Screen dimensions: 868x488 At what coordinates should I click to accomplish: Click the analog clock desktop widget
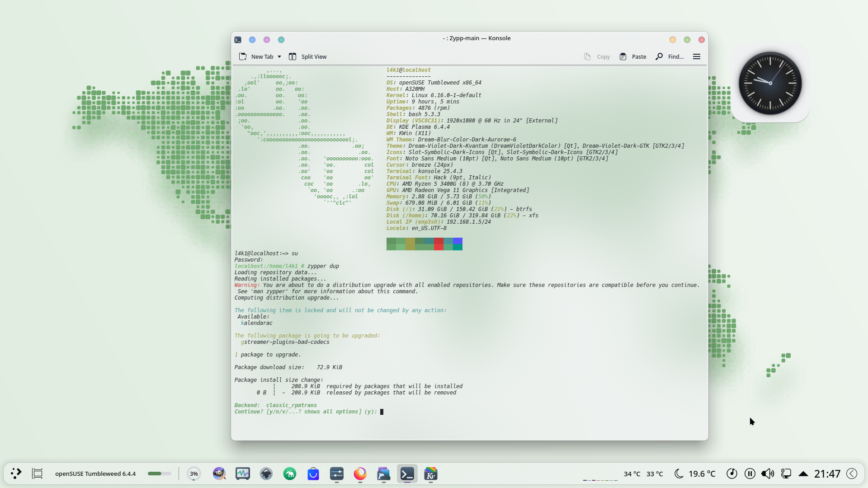pos(770,83)
